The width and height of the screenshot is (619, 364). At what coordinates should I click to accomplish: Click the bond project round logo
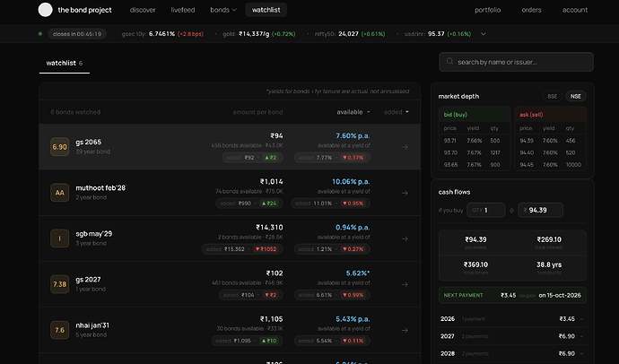pyautogui.click(x=45, y=10)
